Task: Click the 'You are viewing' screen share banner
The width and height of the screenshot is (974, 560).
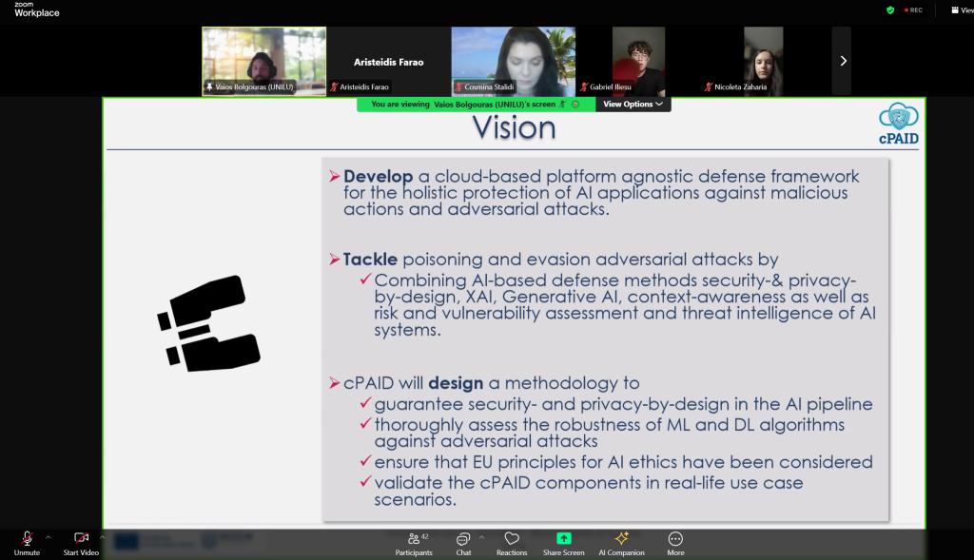Action: coord(476,105)
